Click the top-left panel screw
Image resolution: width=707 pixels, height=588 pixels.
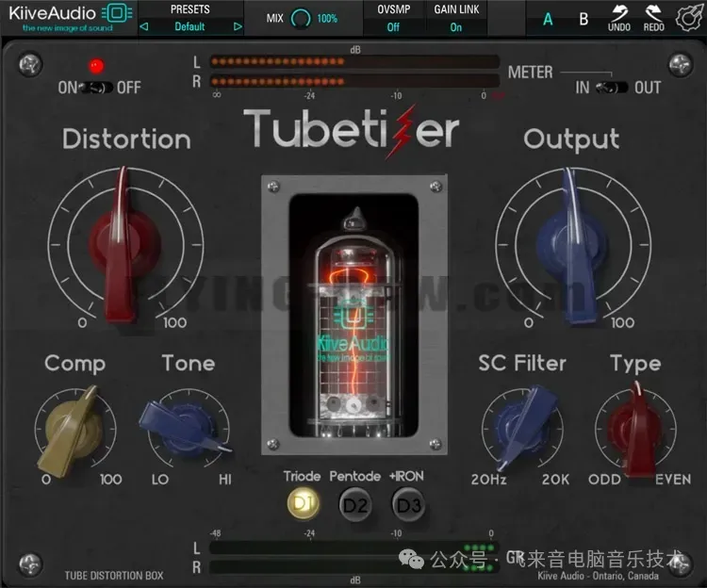(x=30, y=65)
